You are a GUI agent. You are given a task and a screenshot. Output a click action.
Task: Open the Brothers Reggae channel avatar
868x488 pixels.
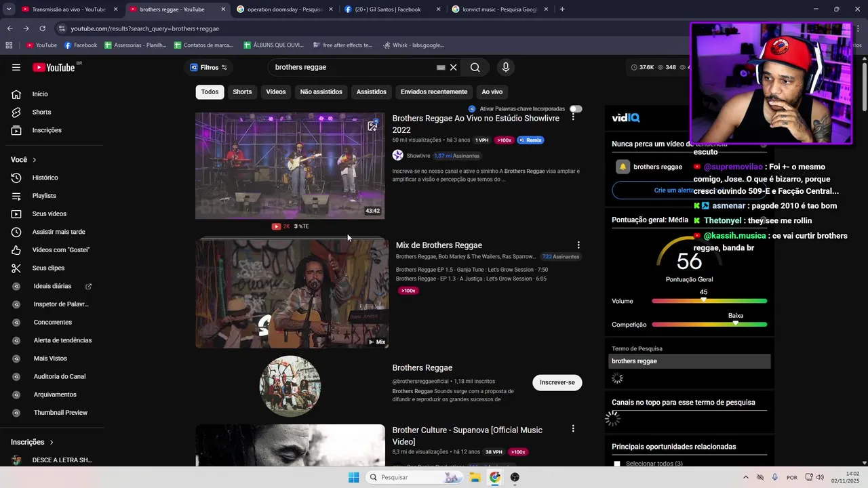click(x=290, y=386)
